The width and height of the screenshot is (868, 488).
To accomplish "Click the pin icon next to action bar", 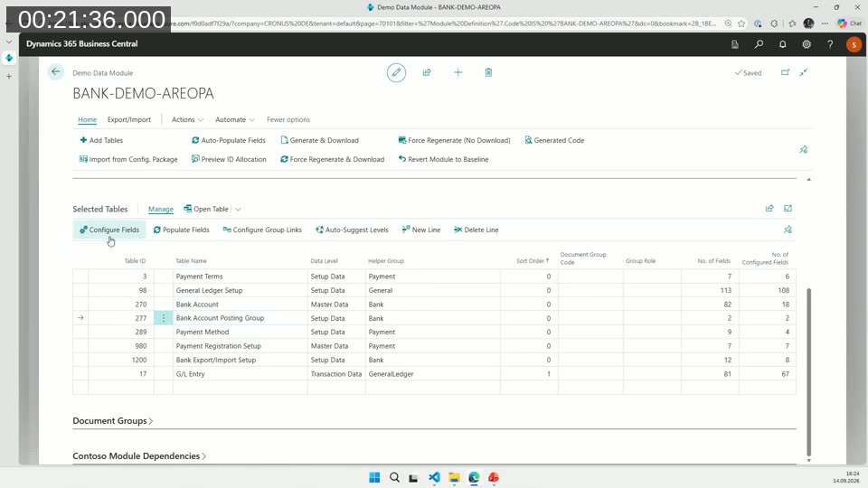I will (804, 149).
